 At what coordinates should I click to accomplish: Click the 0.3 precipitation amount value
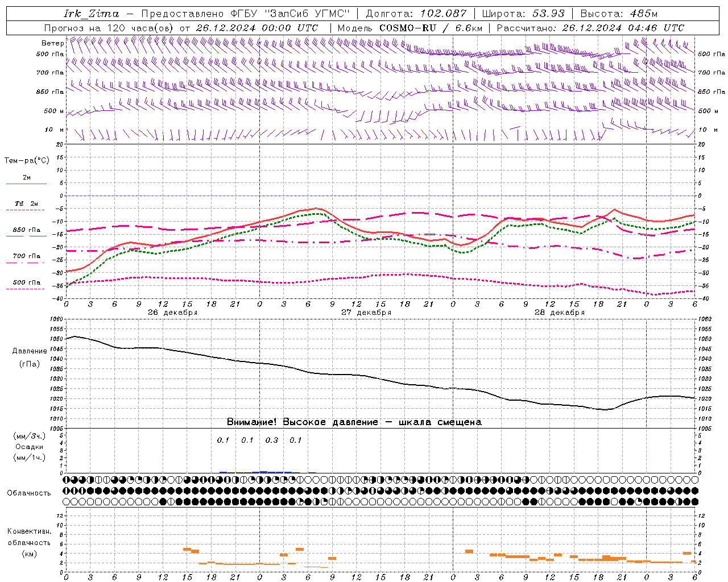pos(272,440)
